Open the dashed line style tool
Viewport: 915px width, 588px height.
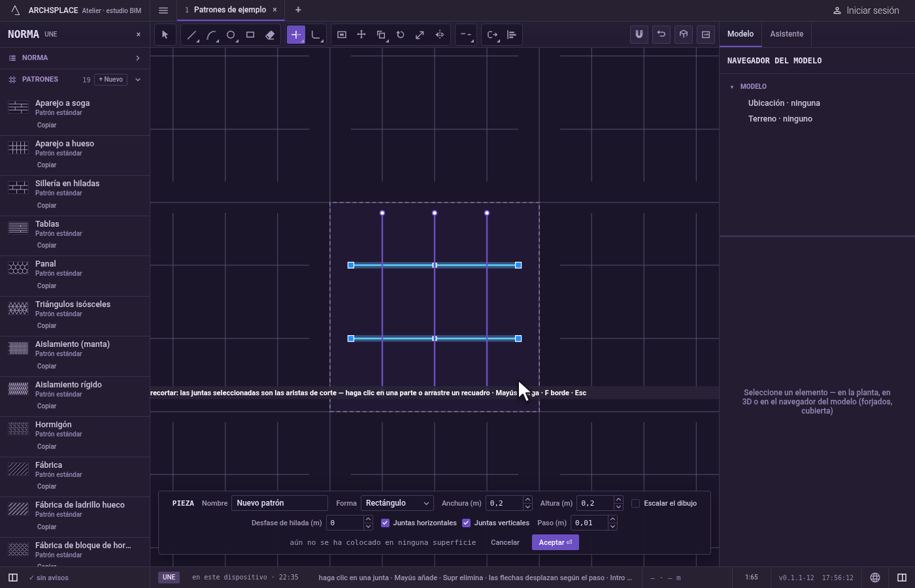(466, 35)
